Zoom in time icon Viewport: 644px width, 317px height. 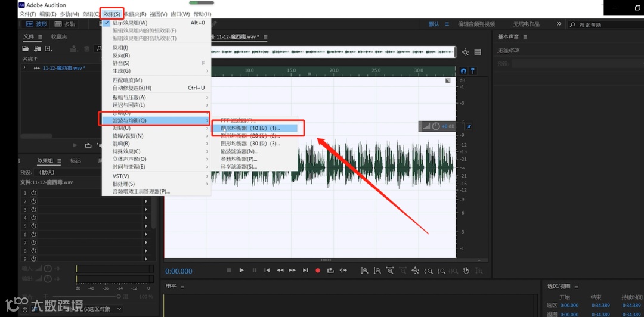point(390,270)
